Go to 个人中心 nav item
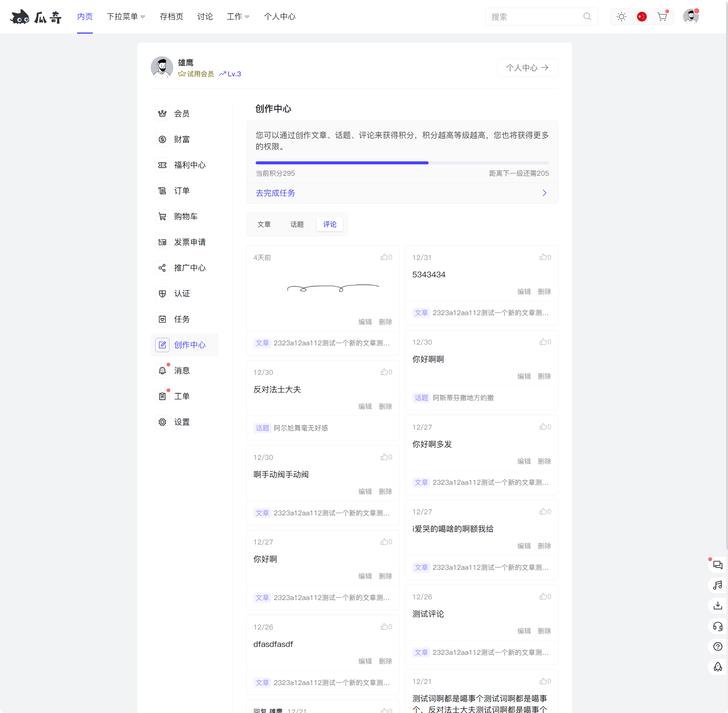 (x=279, y=17)
